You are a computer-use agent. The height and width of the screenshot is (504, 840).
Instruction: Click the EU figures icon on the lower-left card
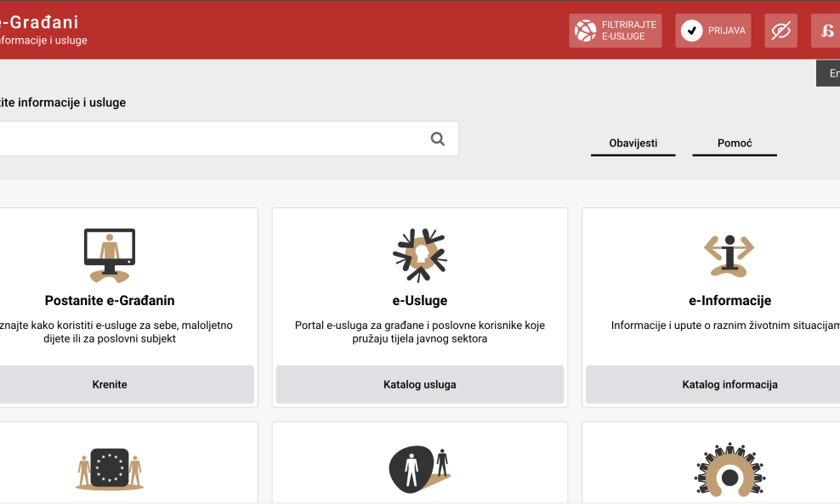click(x=109, y=468)
